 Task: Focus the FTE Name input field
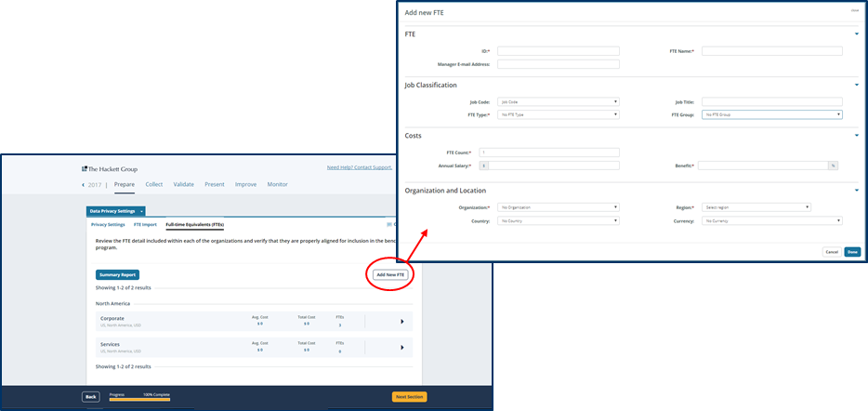[x=771, y=51]
